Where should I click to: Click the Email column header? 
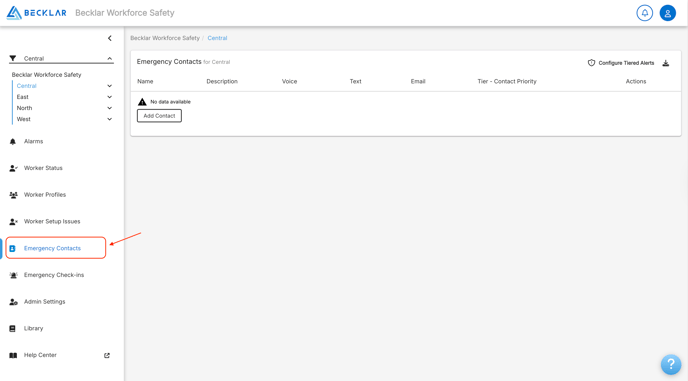coord(418,82)
